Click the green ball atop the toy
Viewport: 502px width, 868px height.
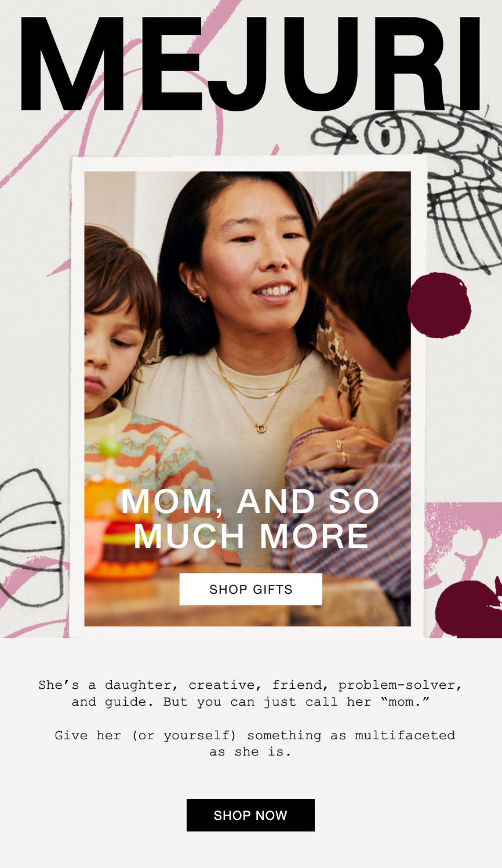coord(110,447)
